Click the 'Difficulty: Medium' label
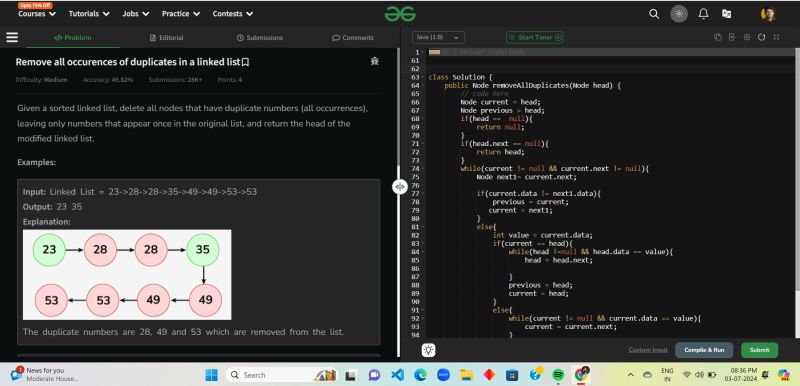The image size is (800, 386). tap(42, 80)
